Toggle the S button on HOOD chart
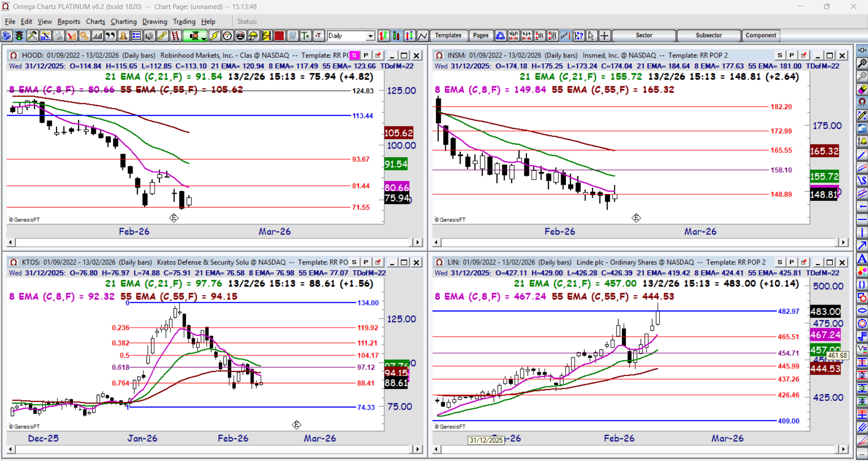This screenshot has height=461, width=868. [x=354, y=55]
